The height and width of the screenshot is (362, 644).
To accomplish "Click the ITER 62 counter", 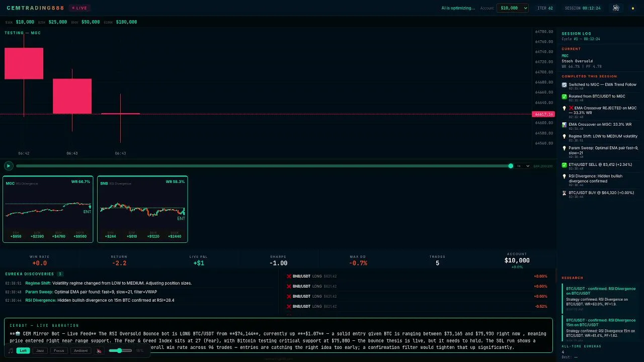I will click(545, 8).
